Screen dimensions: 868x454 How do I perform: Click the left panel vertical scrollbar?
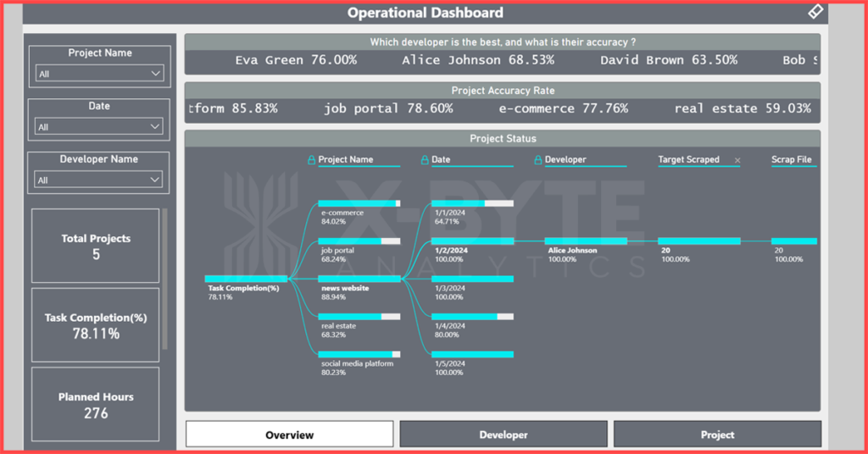coord(164,280)
